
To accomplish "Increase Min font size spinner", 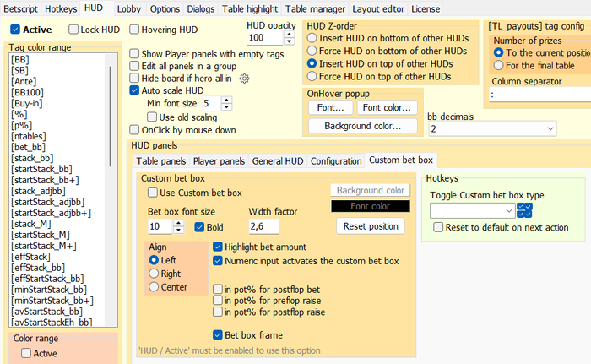I will click(x=226, y=100).
